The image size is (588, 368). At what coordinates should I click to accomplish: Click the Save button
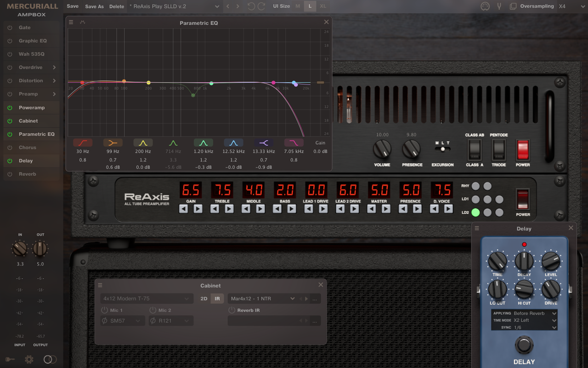click(73, 6)
